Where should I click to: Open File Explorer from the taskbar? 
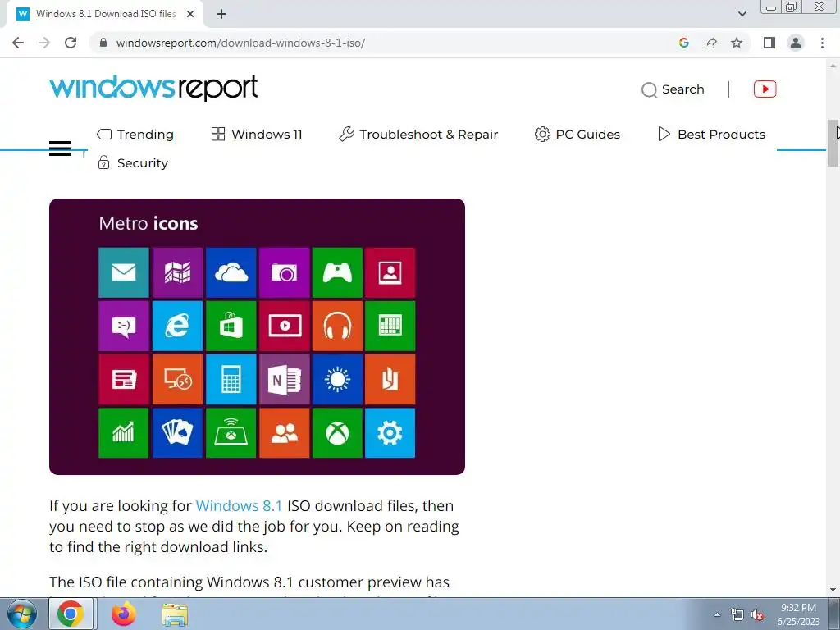[x=175, y=614]
